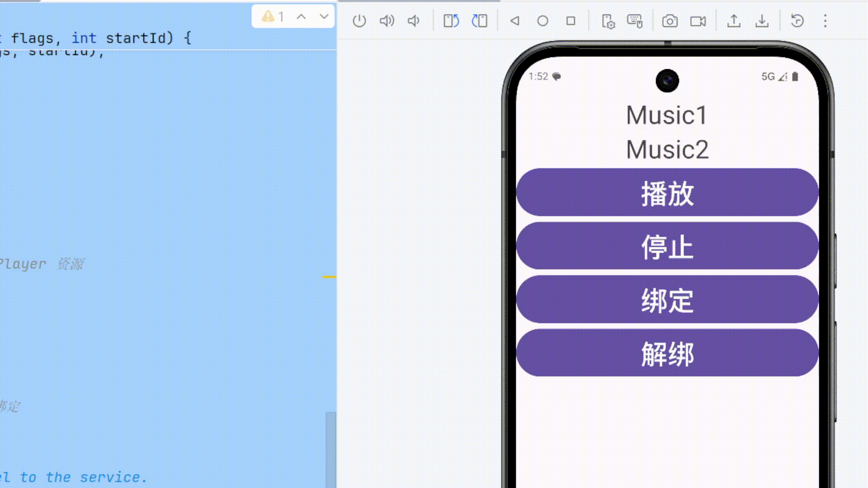Image resolution: width=868 pixels, height=488 pixels.
Task: Start a screen recording of the emulator
Action: (x=698, y=21)
